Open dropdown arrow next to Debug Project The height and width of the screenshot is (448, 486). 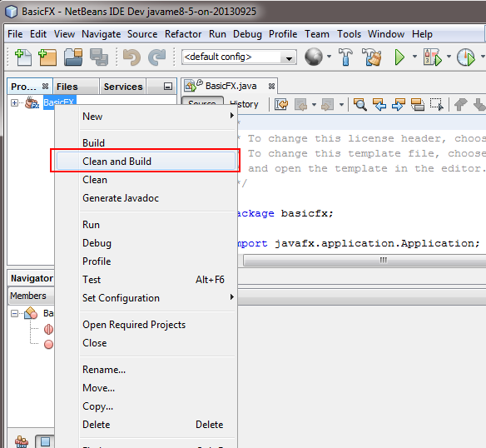(x=449, y=57)
